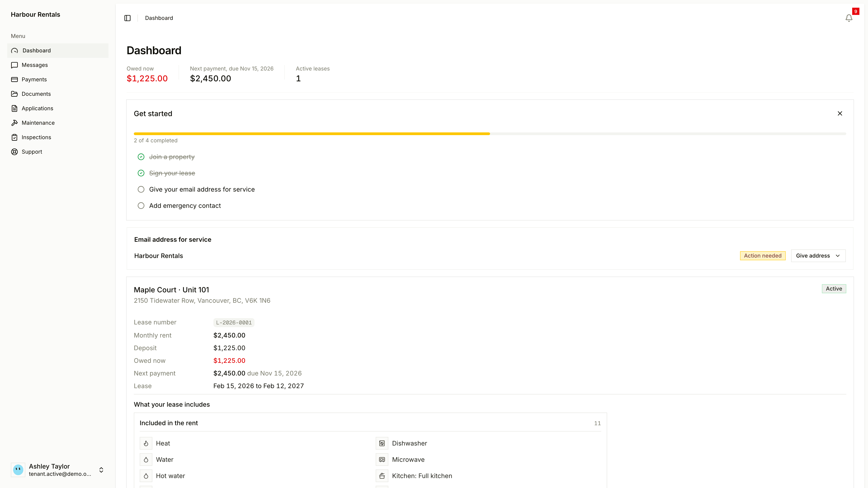868x488 pixels.
Task: Click the Get started progress bar
Action: click(x=490, y=134)
